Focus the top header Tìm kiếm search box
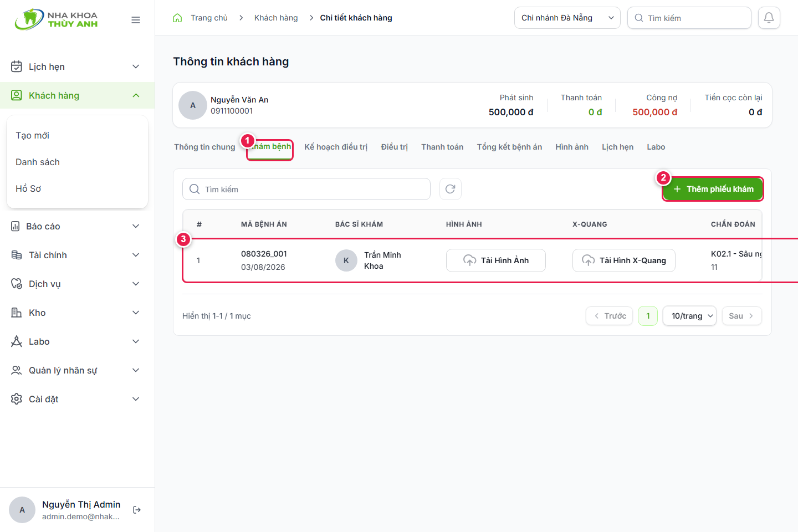The height and width of the screenshot is (532, 798). (689, 18)
